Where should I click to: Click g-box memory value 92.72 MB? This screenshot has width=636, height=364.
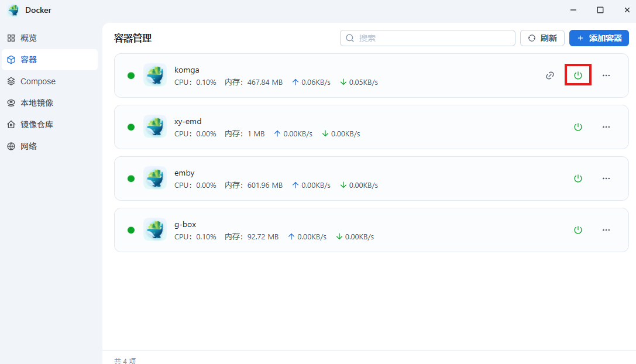coord(263,237)
